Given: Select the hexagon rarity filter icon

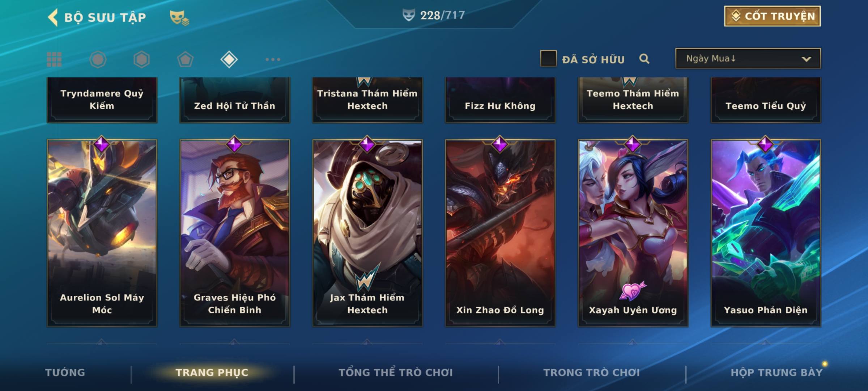Looking at the screenshot, I should click(141, 59).
